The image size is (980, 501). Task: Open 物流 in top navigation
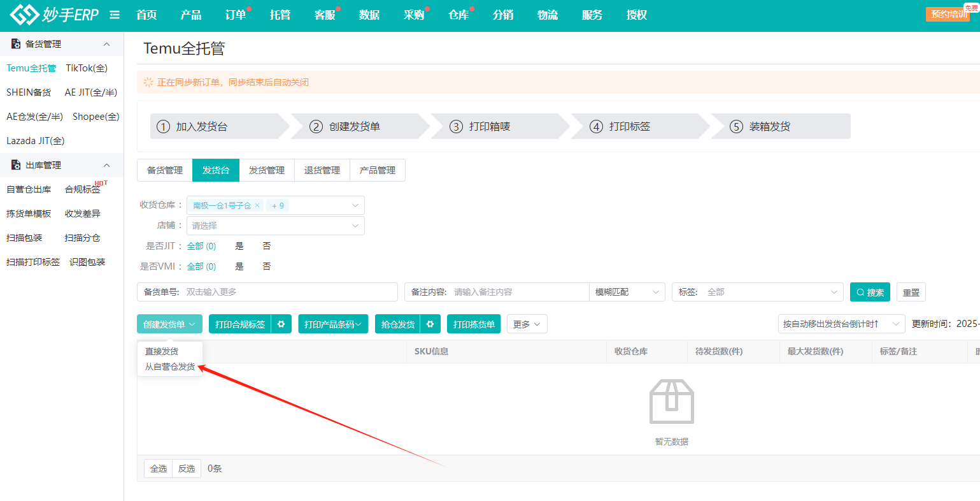(548, 15)
